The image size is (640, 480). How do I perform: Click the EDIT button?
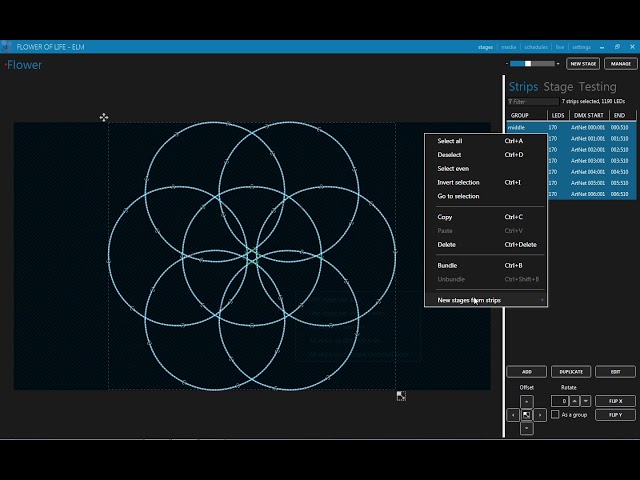pos(616,372)
